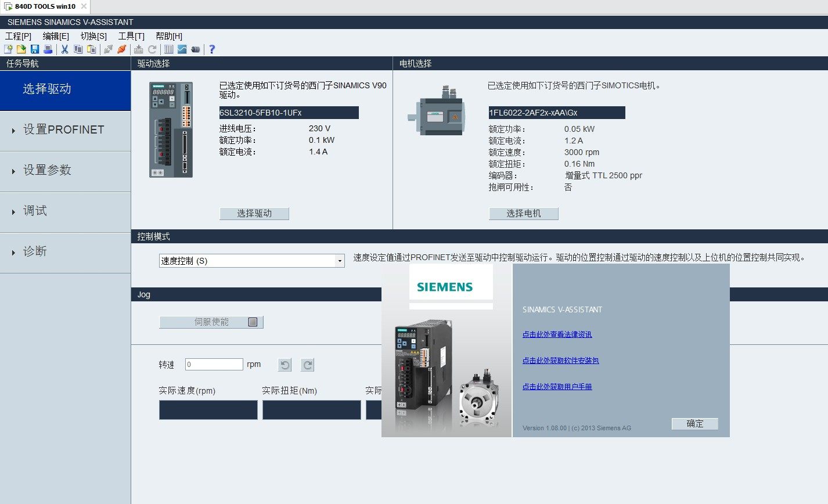Viewport: 828px width, 504px height.
Task: Click the 0.1 kW drive rated power value
Action: [322, 140]
